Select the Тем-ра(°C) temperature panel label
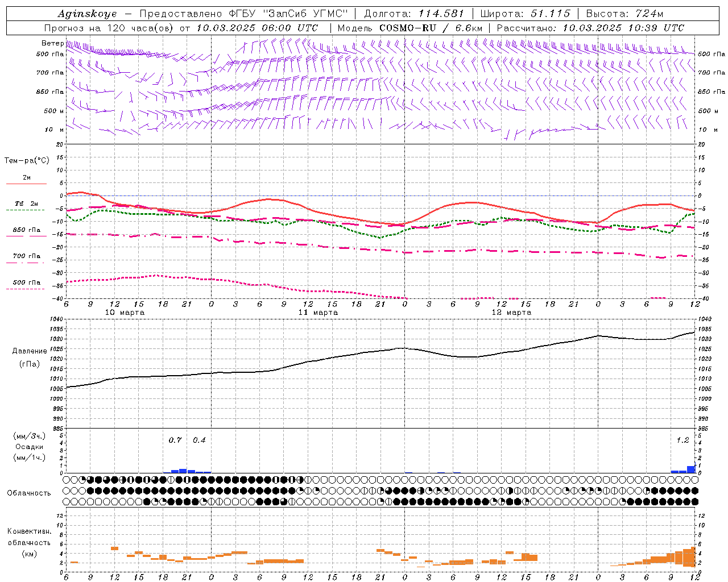The height and width of the screenshot is (582, 728). point(27,161)
